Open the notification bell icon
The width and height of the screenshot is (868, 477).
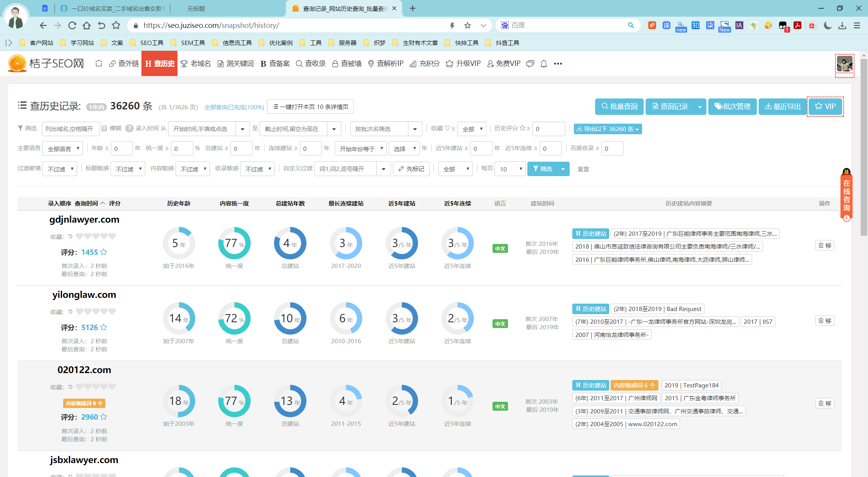544,64
